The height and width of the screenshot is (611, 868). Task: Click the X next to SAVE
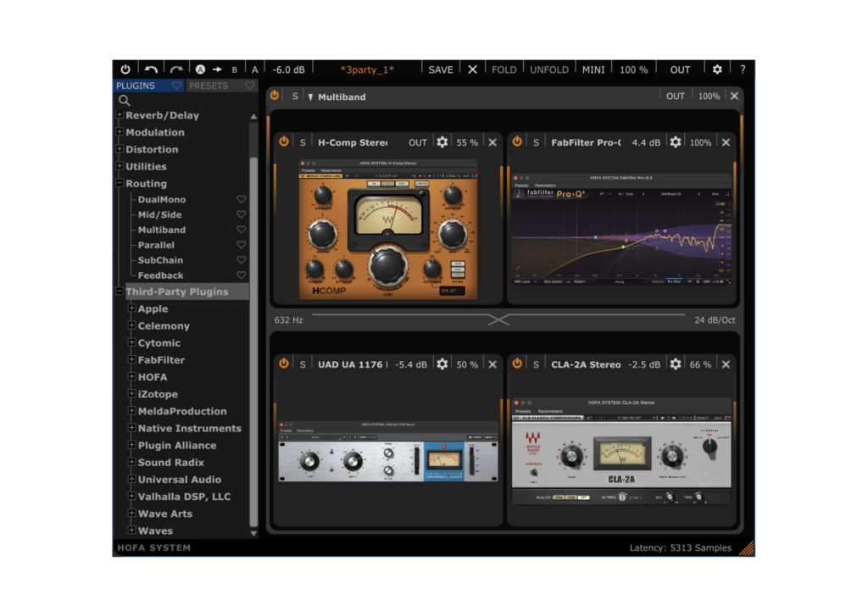tap(472, 69)
